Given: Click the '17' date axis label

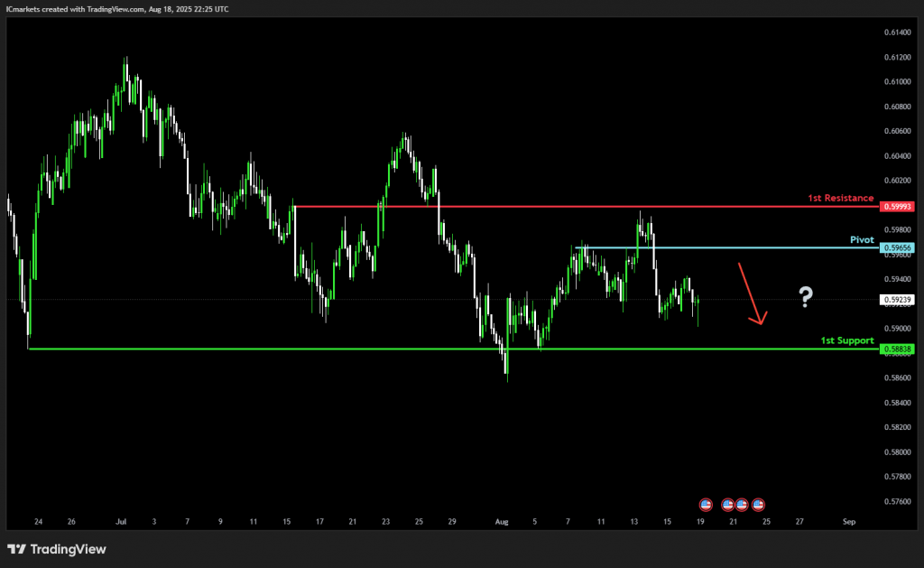Looking at the screenshot, I should pos(319,521).
